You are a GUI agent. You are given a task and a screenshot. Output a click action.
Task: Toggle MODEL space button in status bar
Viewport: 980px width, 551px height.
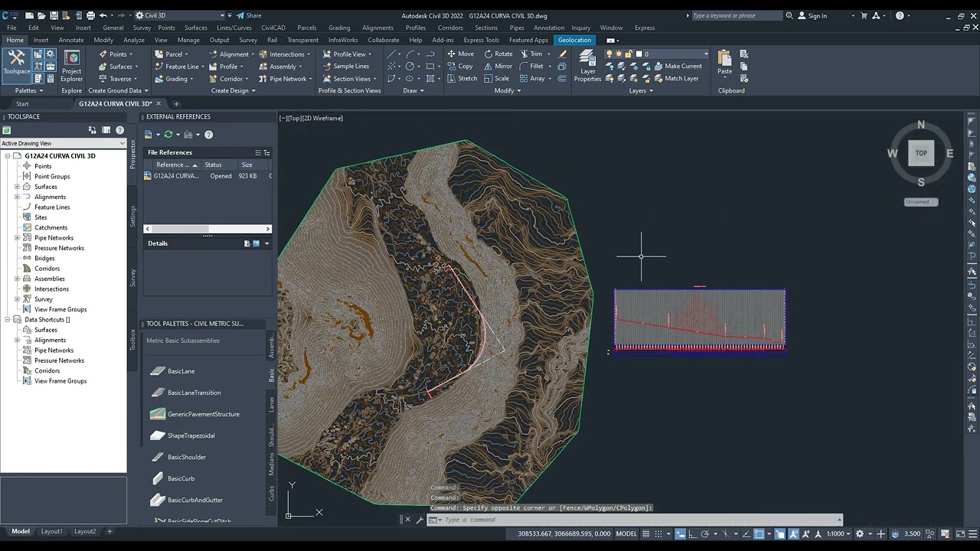626,533
